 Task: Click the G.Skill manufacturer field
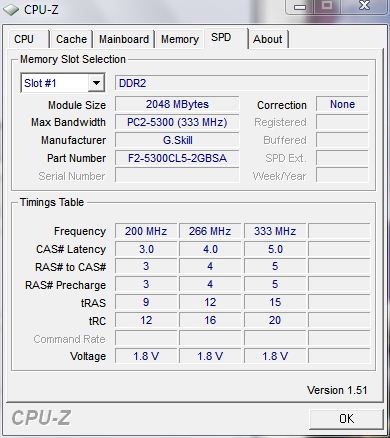coord(177,140)
